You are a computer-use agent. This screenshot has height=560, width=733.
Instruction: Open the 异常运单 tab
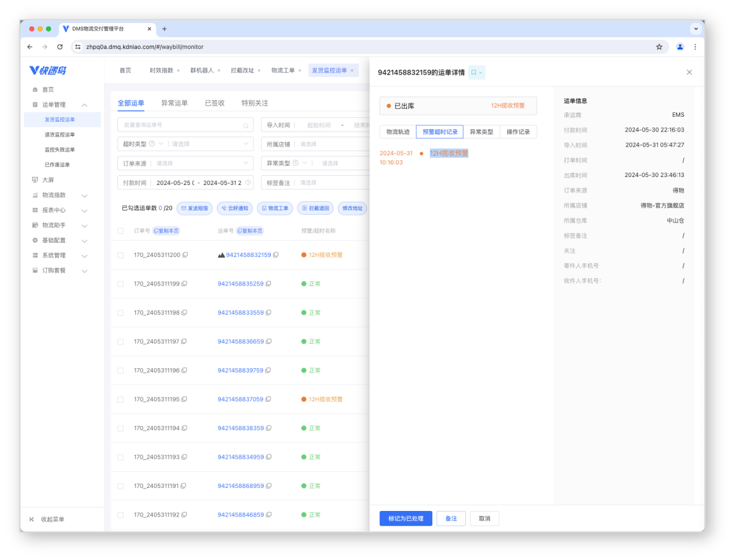coord(174,103)
